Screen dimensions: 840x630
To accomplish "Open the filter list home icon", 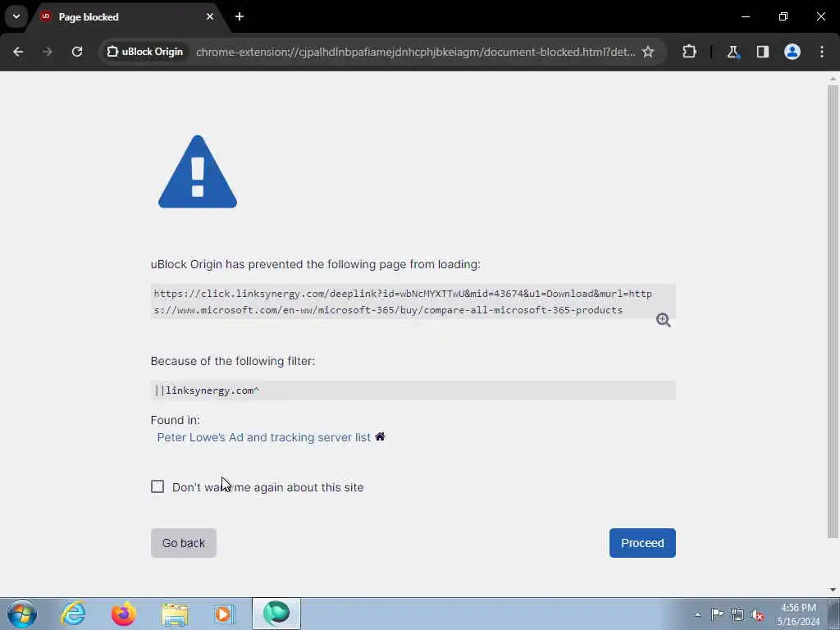I will pos(380,436).
